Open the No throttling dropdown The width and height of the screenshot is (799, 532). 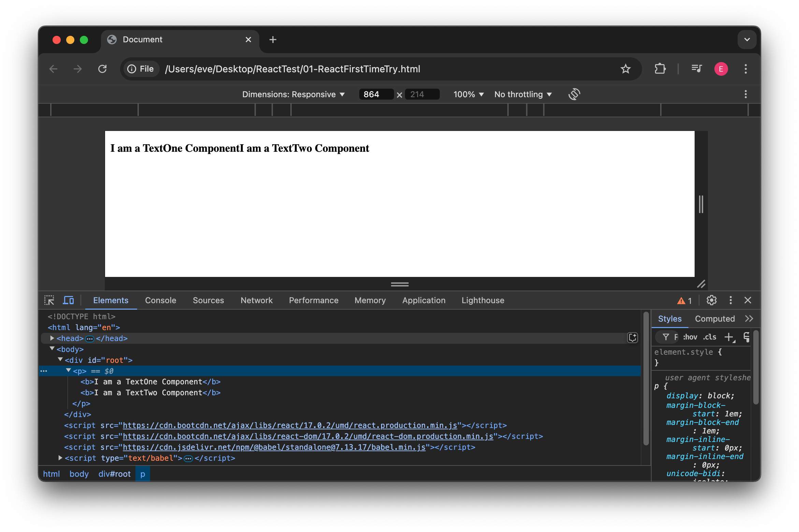pyautogui.click(x=522, y=94)
